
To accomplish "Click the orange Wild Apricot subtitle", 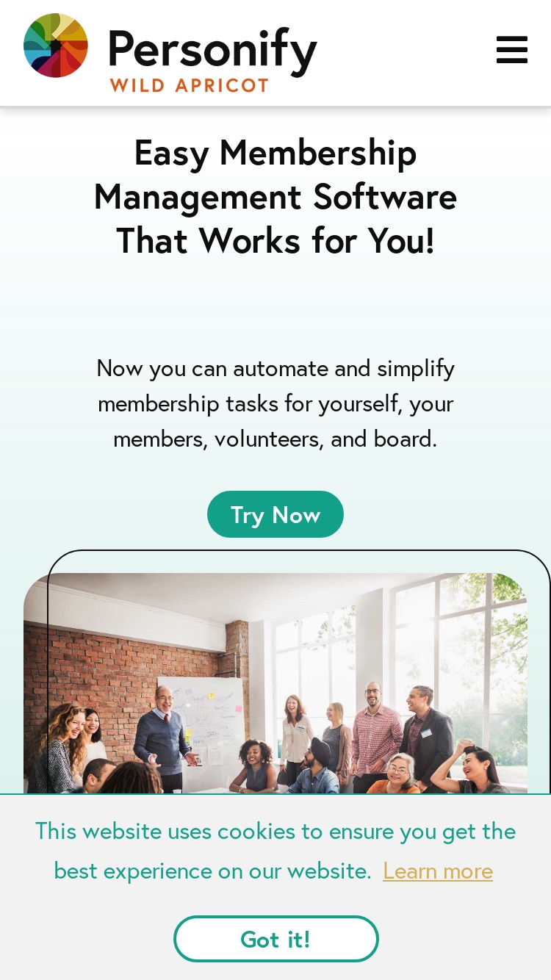I will pos(189,85).
